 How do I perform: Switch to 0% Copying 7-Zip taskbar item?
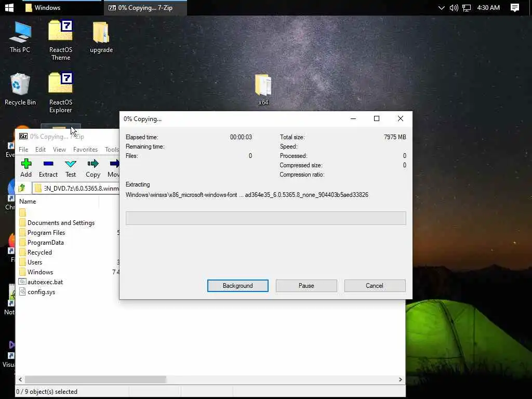click(x=145, y=7)
